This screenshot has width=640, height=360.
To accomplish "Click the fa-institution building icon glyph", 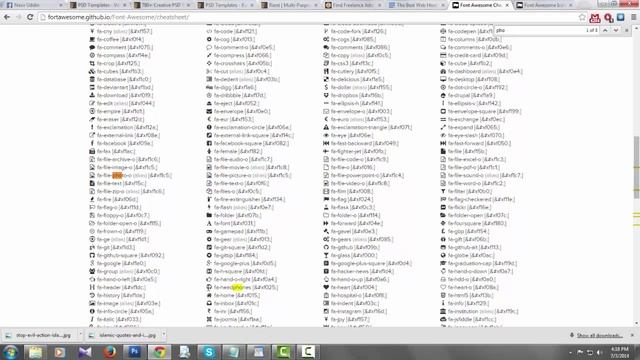I will pyautogui.click(x=443, y=311).
